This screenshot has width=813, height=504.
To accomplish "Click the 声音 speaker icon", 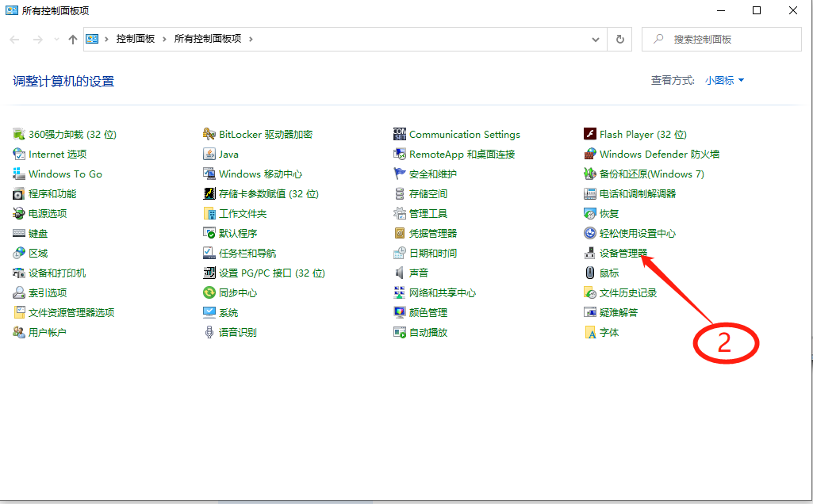I will 400,273.
